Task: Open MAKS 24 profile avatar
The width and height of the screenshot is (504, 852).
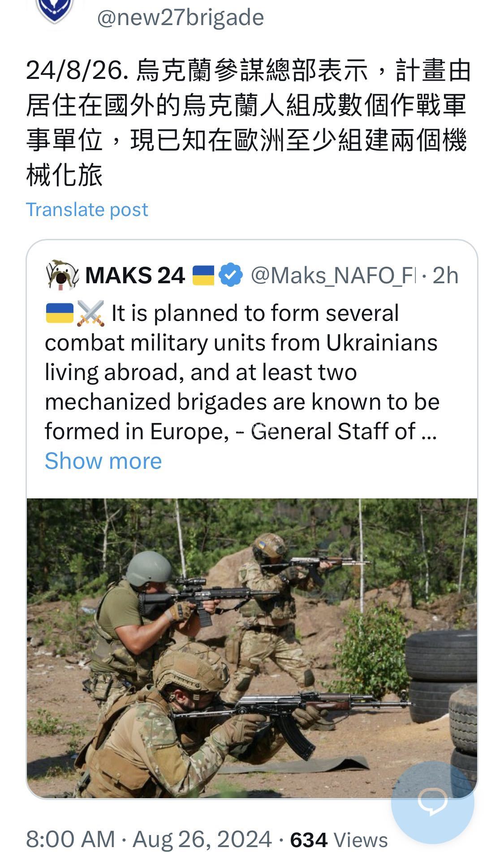Action: [x=62, y=275]
